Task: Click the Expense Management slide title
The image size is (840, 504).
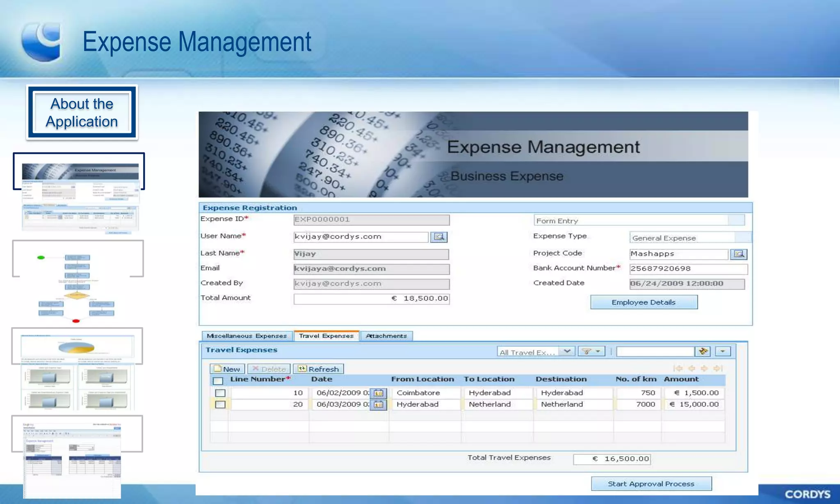Action: click(x=197, y=41)
